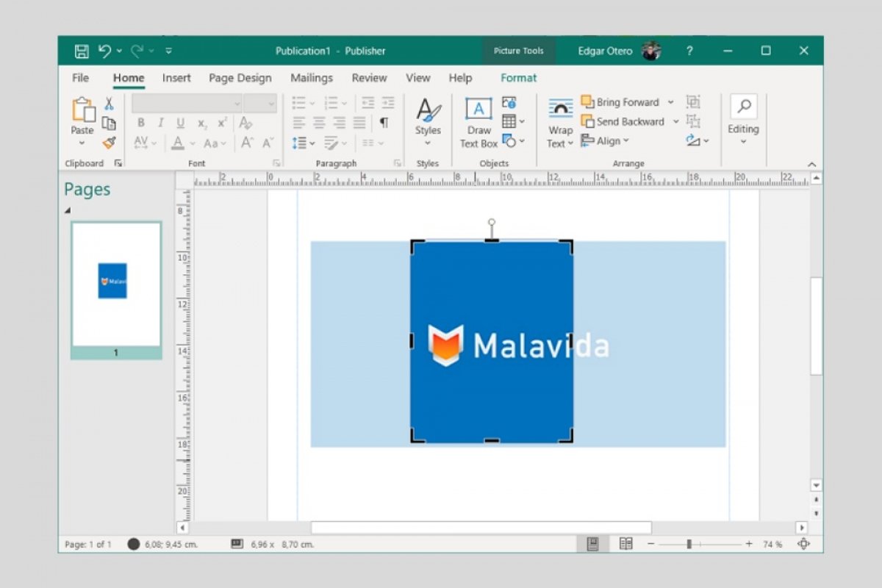This screenshot has width=882, height=588.
Task: Cut selection with the scissors icon
Action: [x=109, y=104]
